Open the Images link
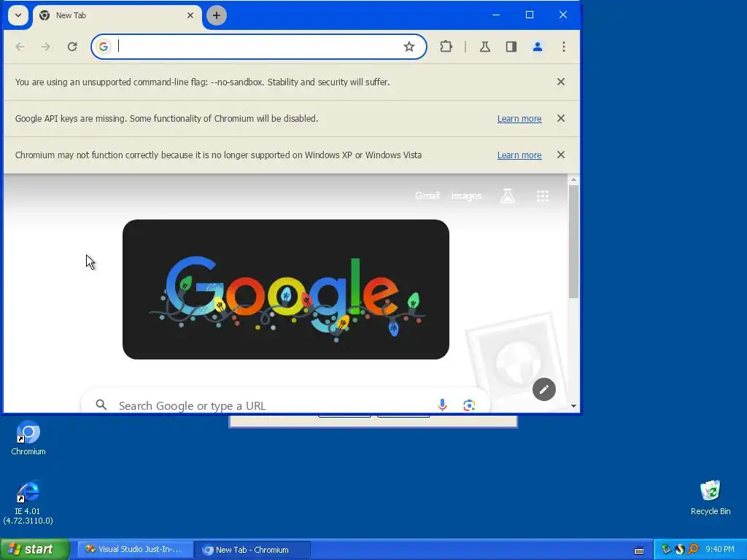The image size is (747, 560). [466, 195]
